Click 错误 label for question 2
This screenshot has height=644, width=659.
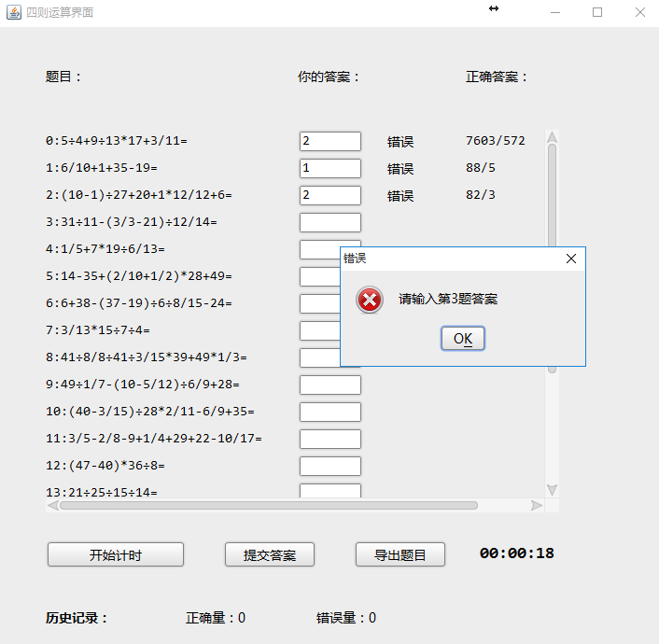[400, 196]
